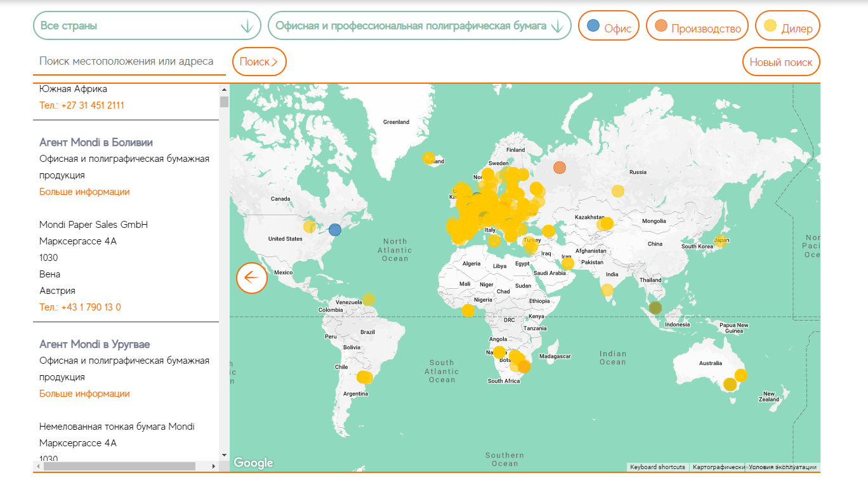Click the dealer marker near the Persian Gulf

(568, 263)
